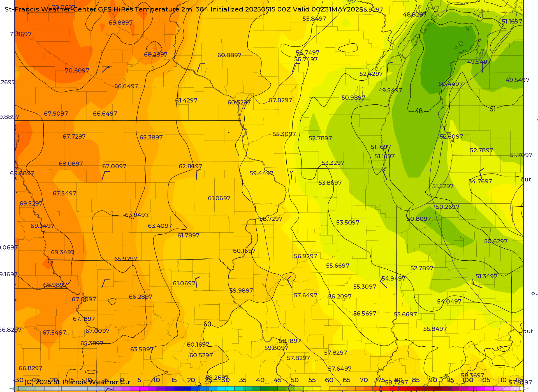Image resolution: width=538 pixels, height=392 pixels.
Task: Select the temperature value 71.8697
Action: 21,34
